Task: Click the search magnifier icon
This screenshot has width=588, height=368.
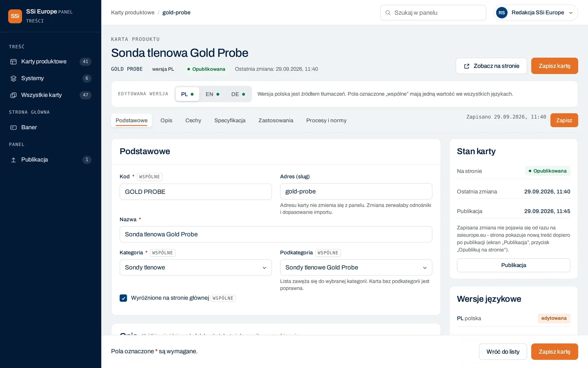Action: (388, 13)
